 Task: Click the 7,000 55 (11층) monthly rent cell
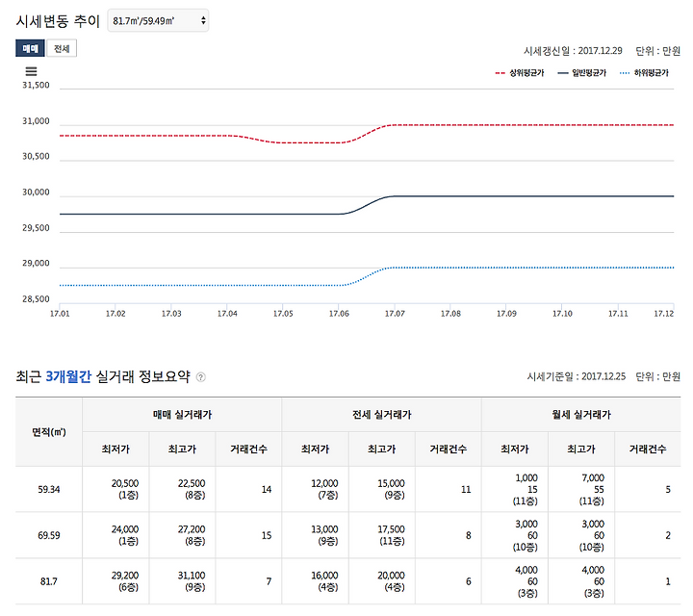581,490
